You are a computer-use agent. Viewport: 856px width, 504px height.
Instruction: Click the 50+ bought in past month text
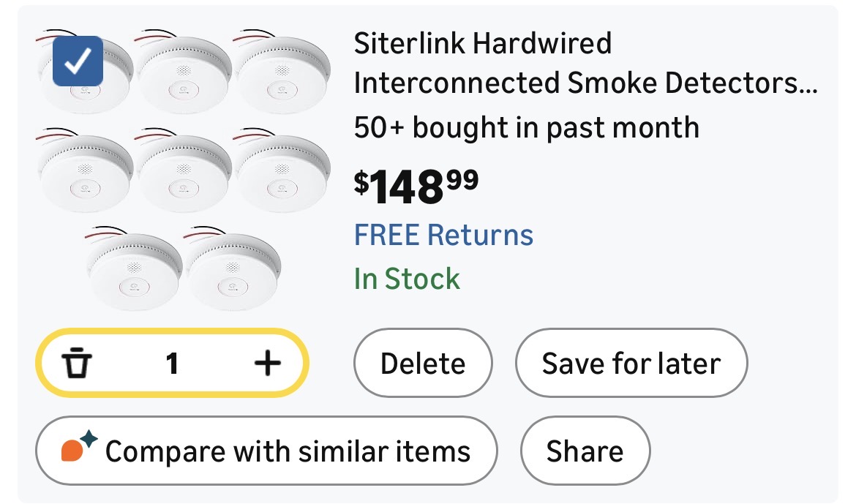pos(526,128)
